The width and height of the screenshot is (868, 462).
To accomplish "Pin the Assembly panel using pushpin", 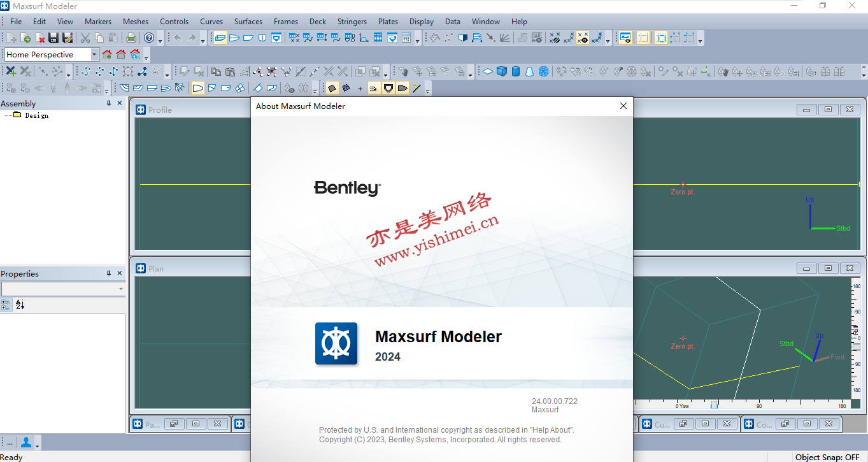I will coord(109,103).
